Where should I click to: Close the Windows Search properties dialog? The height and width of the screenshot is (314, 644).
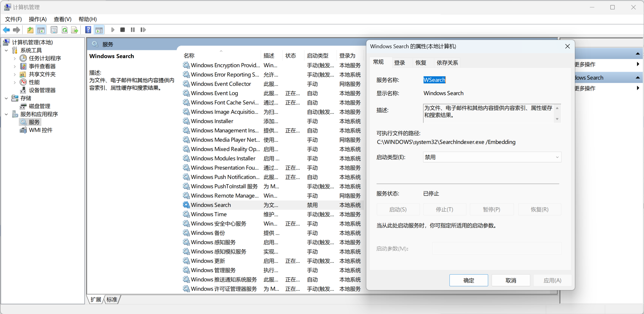point(567,46)
